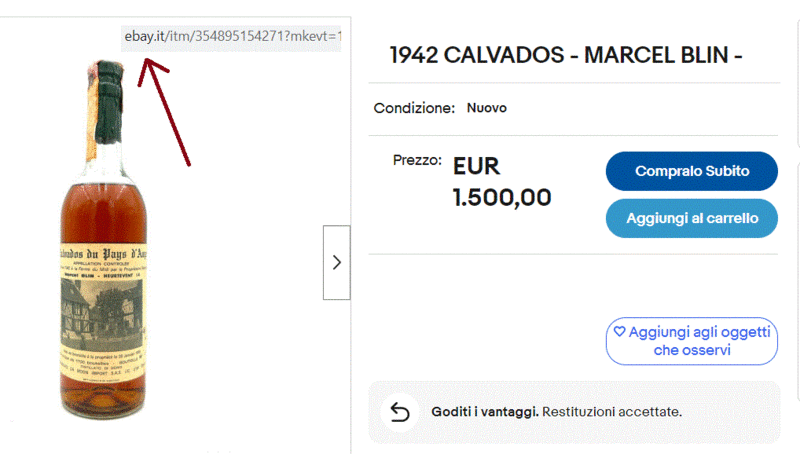Click the Prezzo label
The height and width of the screenshot is (454, 800).
417,160
